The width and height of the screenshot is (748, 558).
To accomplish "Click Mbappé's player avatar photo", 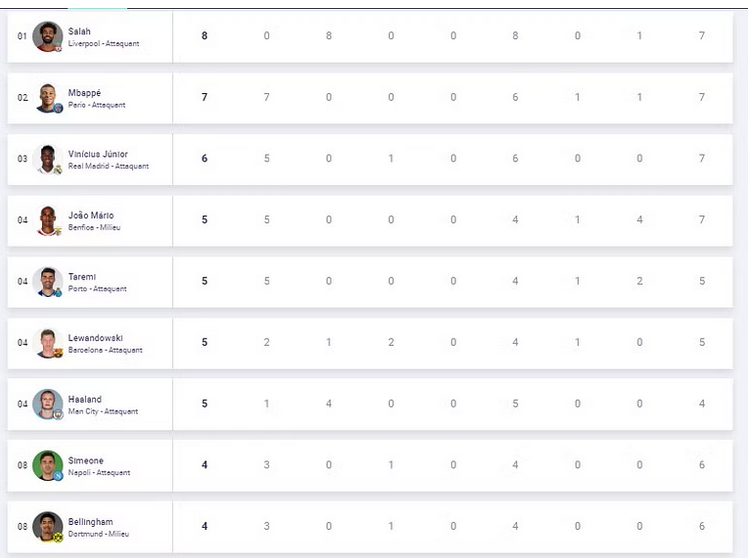I will (x=47, y=98).
